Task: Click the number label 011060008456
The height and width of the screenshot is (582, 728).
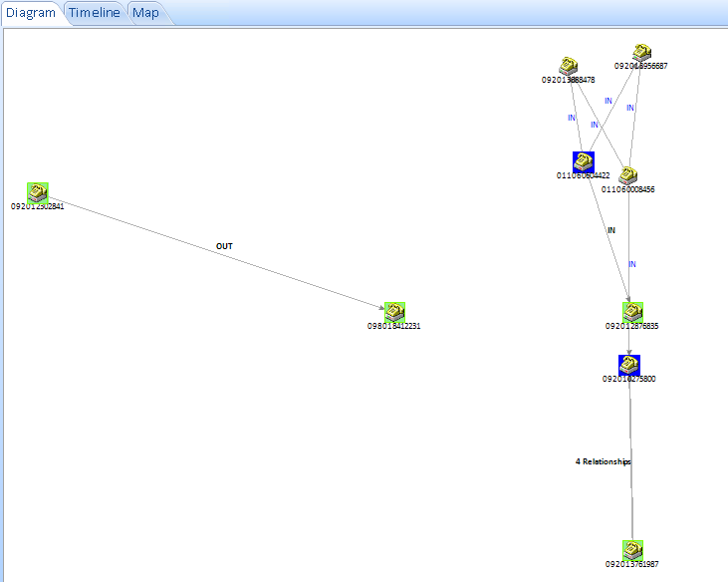Action: (x=628, y=188)
